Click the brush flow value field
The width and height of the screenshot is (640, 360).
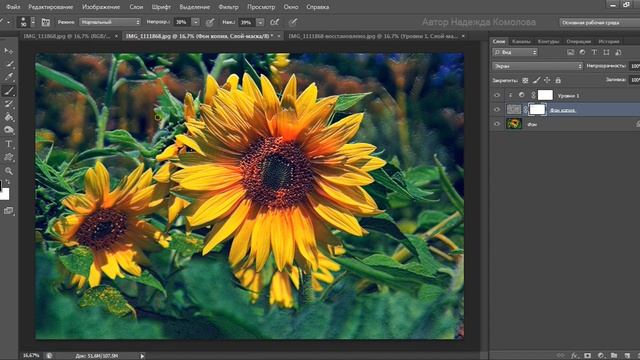click(x=246, y=22)
